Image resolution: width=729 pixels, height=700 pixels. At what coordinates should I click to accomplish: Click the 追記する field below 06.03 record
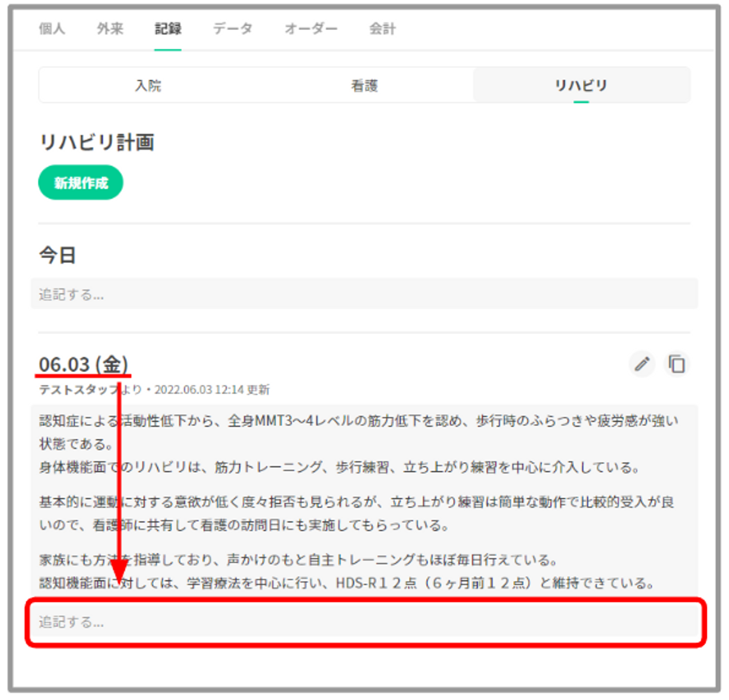[x=364, y=622]
